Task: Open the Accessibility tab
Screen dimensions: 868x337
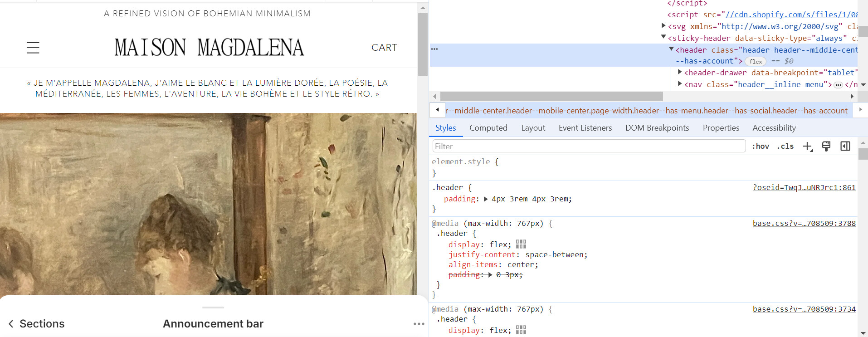Action: pyautogui.click(x=774, y=128)
